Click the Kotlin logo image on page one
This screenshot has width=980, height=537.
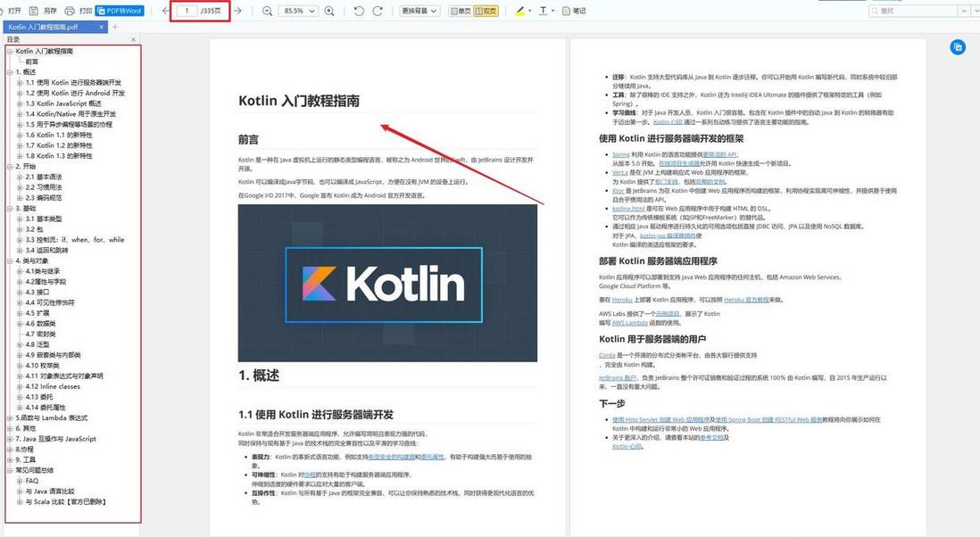point(387,283)
